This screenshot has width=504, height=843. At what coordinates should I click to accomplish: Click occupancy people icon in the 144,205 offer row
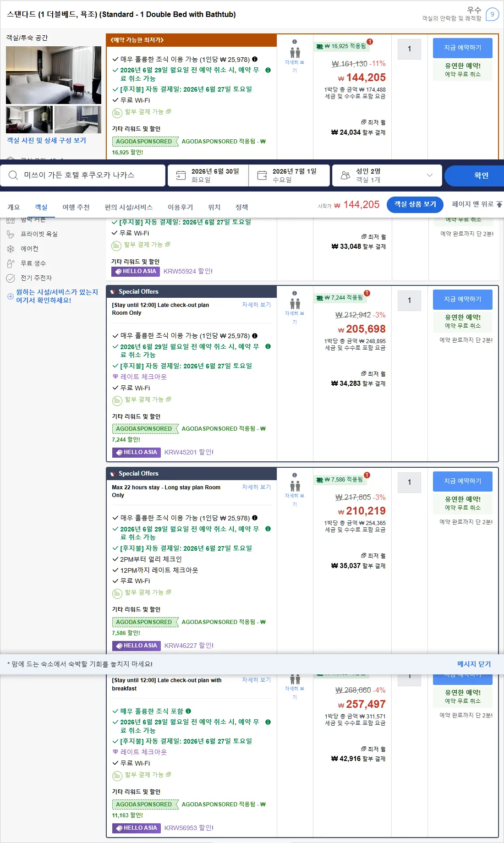coord(295,53)
